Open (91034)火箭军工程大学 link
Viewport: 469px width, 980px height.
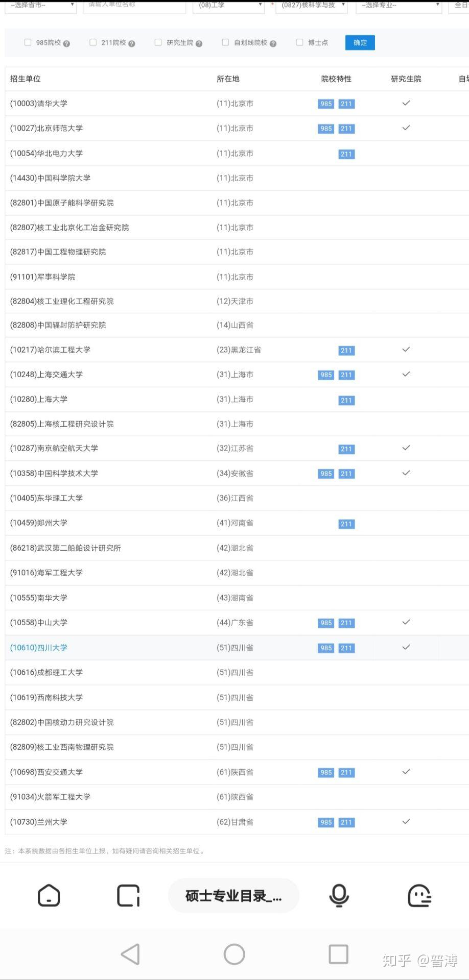[x=50, y=797]
